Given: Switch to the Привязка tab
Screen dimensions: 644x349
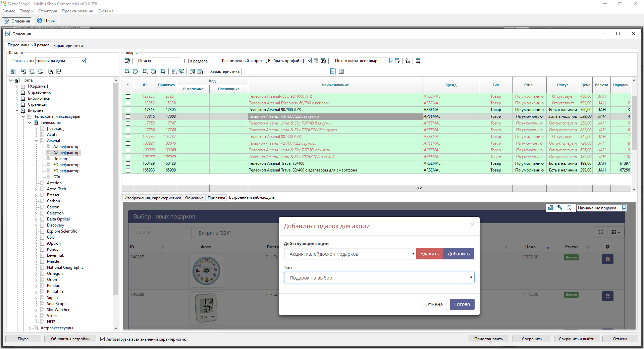Looking at the screenshot, I should (x=216, y=198).
